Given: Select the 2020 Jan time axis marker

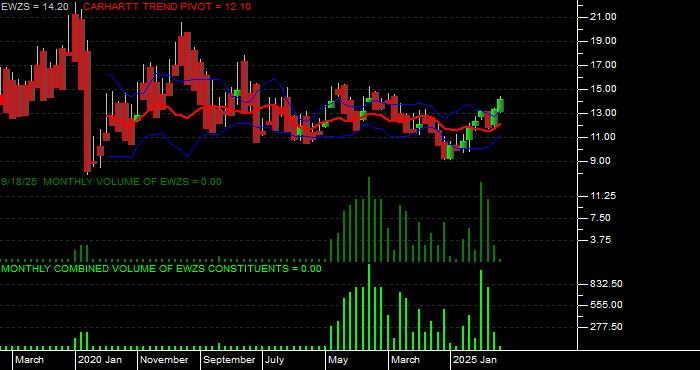Looking at the screenshot, I should [x=100, y=360].
